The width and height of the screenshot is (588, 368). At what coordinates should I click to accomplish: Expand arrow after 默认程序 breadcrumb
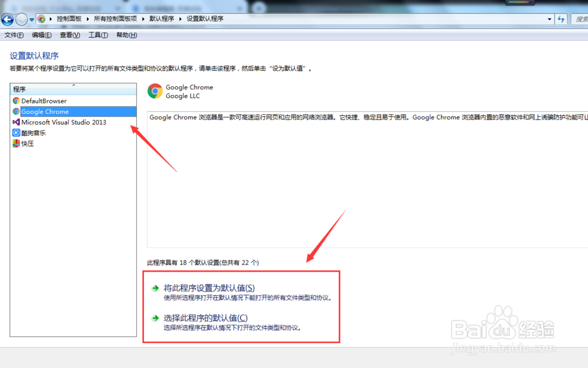point(181,19)
